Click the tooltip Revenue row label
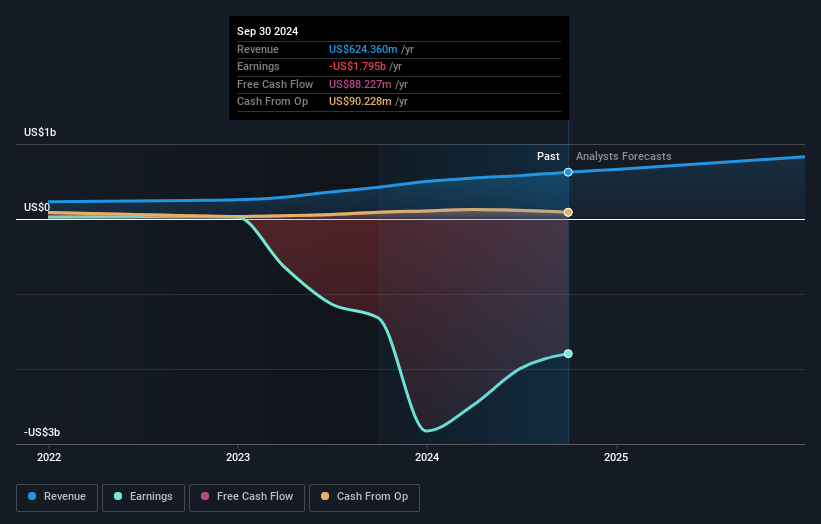 tap(258, 49)
